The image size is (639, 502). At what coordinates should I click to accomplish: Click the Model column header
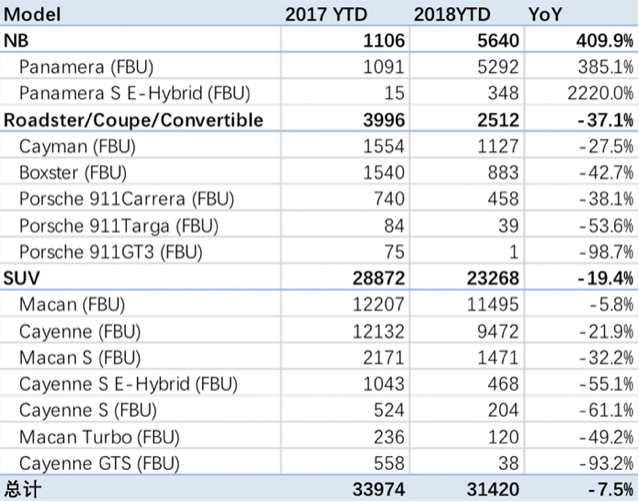coord(33,15)
